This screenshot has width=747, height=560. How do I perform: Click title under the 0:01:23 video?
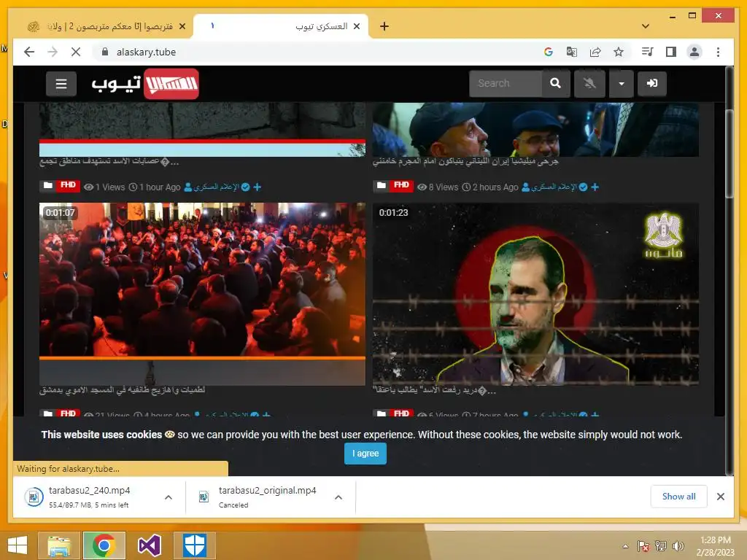point(434,391)
